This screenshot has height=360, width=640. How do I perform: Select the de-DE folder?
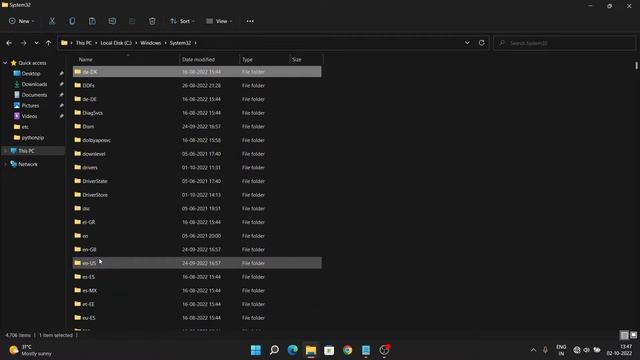197,99
